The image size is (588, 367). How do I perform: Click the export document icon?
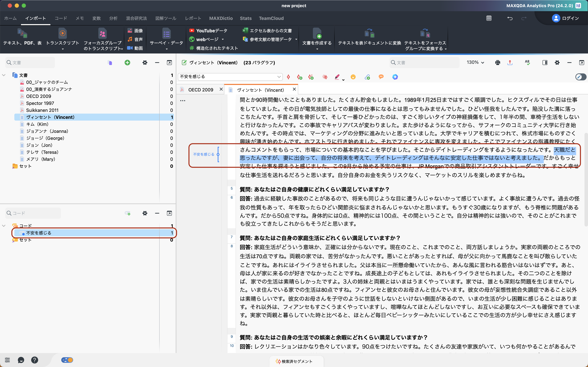tap(510, 63)
